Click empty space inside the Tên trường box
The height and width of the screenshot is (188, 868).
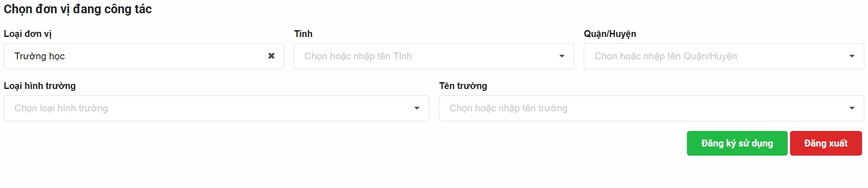point(707,108)
